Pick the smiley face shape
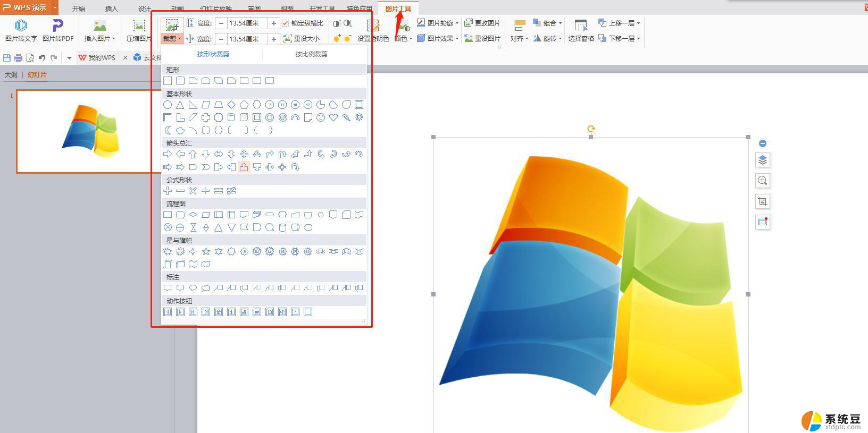Viewport: 868px width, 433px height. [321, 117]
